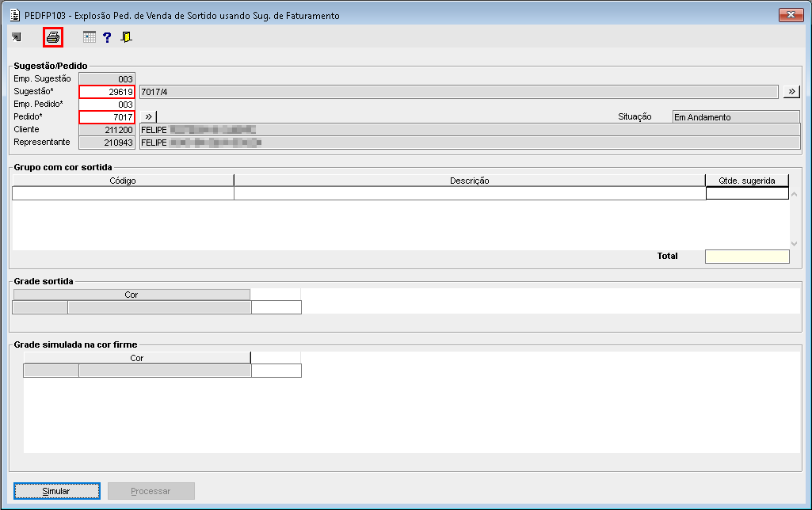This screenshot has width=812, height=510.
Task: Click the yellow exit door icon
Action: [126, 37]
